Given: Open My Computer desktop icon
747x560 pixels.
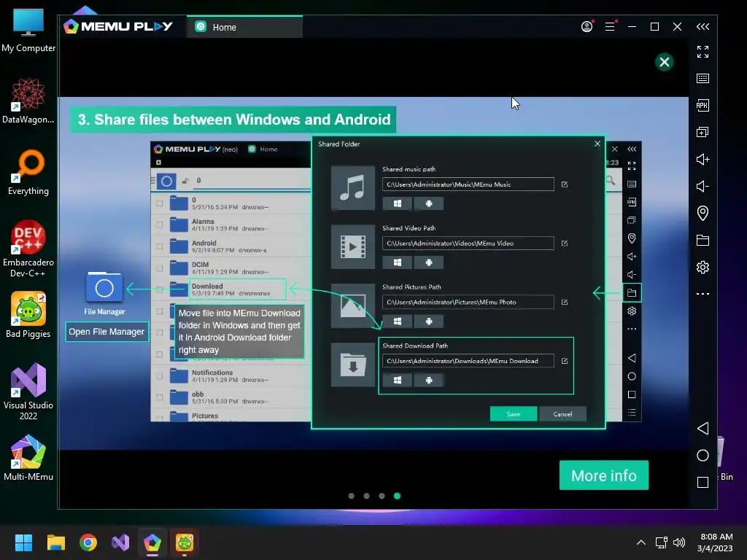Looking at the screenshot, I should 28,31.
